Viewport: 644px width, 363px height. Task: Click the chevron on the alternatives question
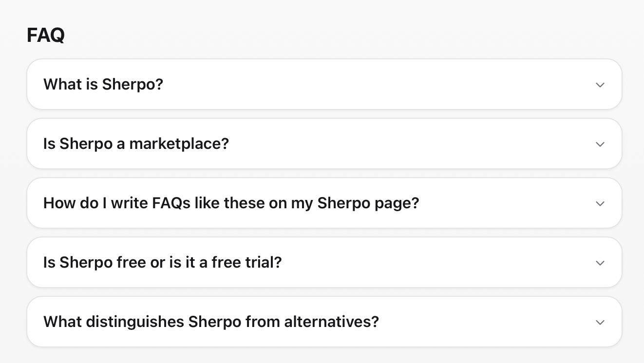(x=600, y=322)
